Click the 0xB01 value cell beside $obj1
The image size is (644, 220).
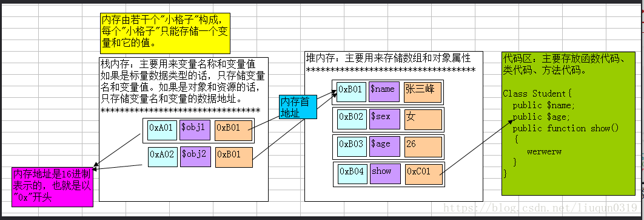(x=233, y=131)
